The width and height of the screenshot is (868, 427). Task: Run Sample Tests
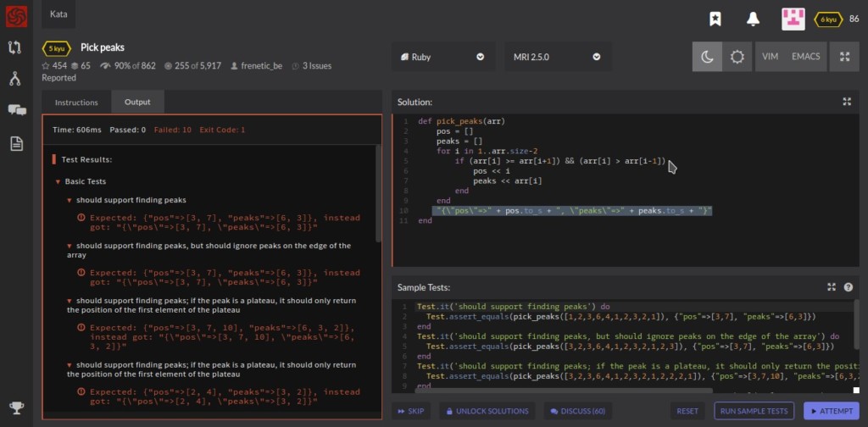pyautogui.click(x=754, y=411)
